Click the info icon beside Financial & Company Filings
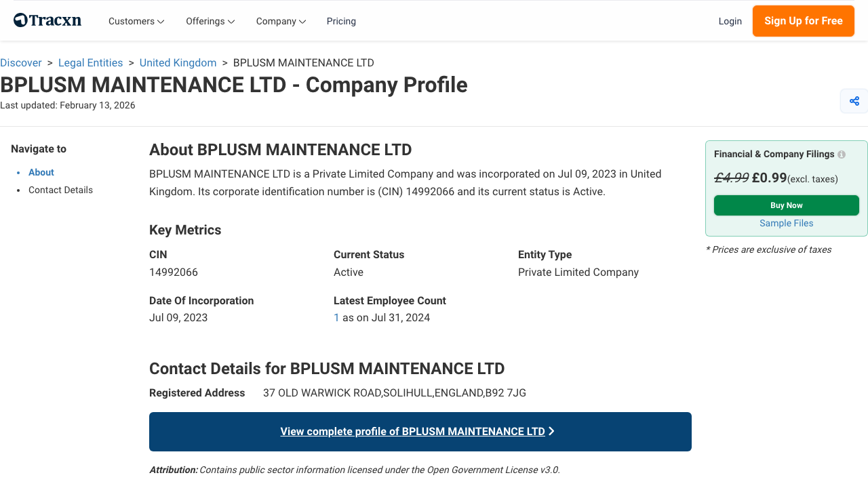This screenshot has width=868, height=488. click(x=841, y=155)
